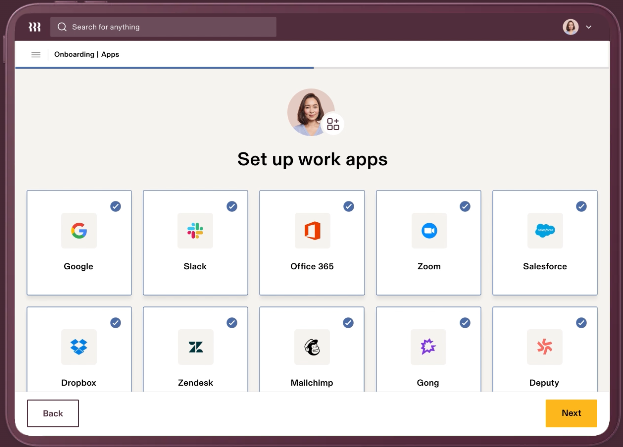Click the Back button
Image resolution: width=623 pixels, height=447 pixels.
click(x=53, y=413)
